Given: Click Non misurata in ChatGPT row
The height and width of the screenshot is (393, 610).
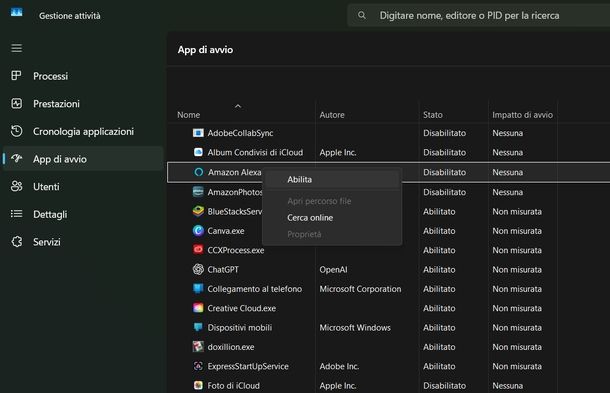Looking at the screenshot, I should [x=517, y=269].
